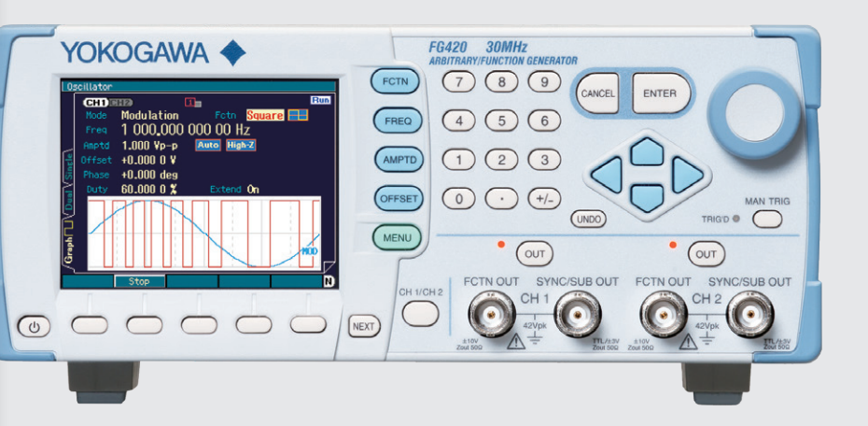868x426 pixels.
Task: Select the duty value 60.000 0 %
Action: click(x=149, y=190)
